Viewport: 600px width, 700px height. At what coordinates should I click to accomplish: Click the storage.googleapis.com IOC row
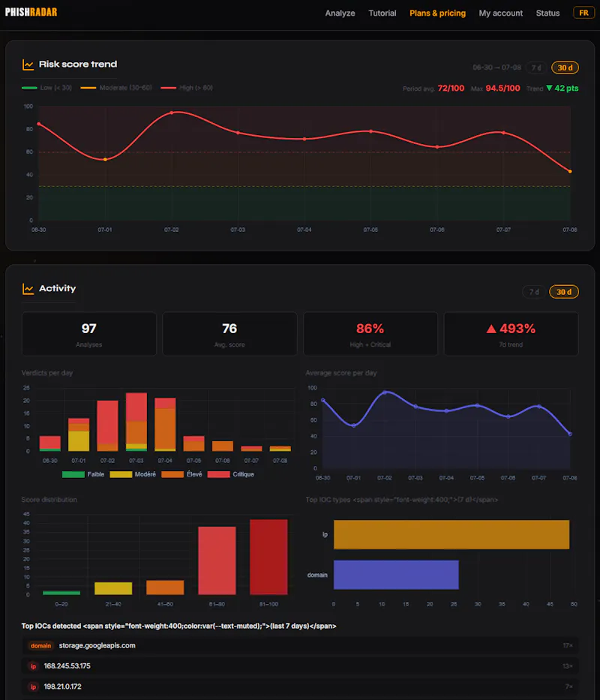pos(300,645)
